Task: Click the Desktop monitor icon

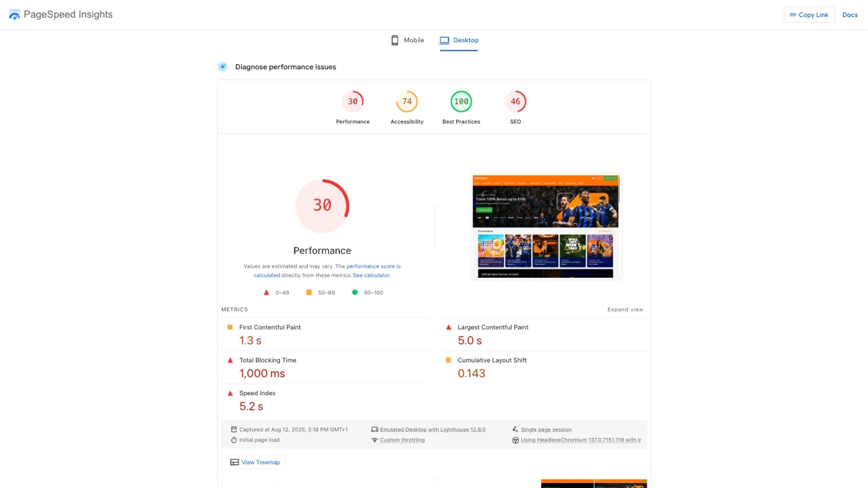Action: click(x=444, y=40)
